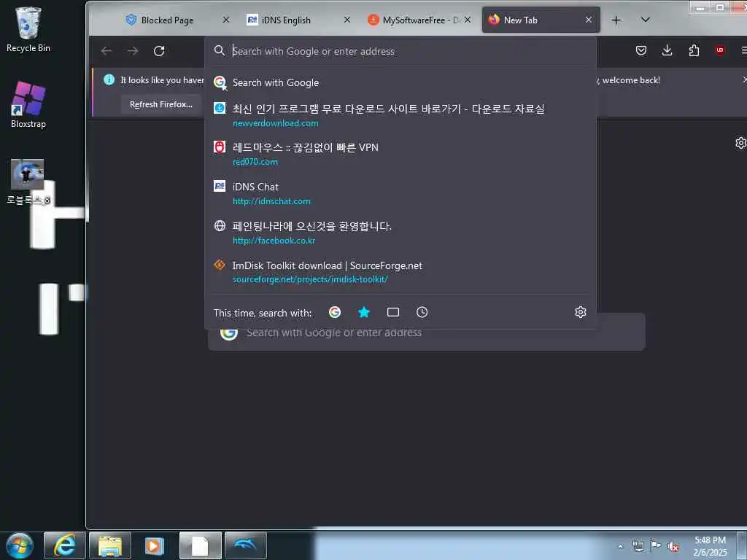Close the Blocked Page tab

[226, 20]
